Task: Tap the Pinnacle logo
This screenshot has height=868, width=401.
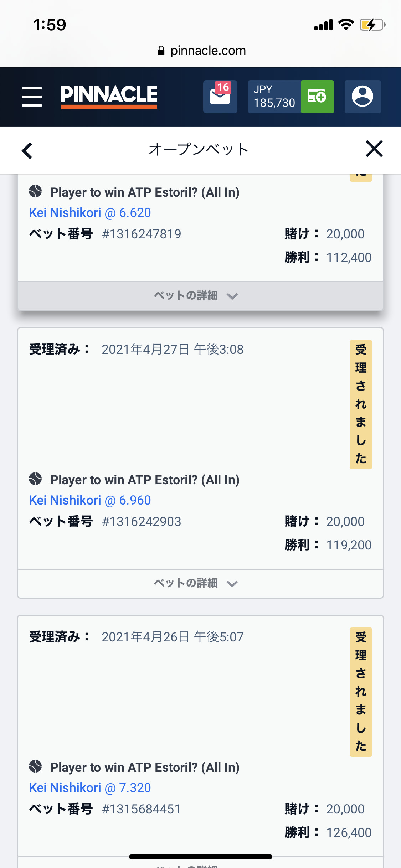Action: tap(109, 97)
